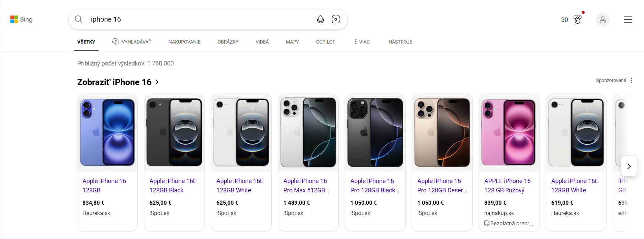The width and height of the screenshot is (644, 239).
Task: Click the account profile avatar
Action: 602,20
